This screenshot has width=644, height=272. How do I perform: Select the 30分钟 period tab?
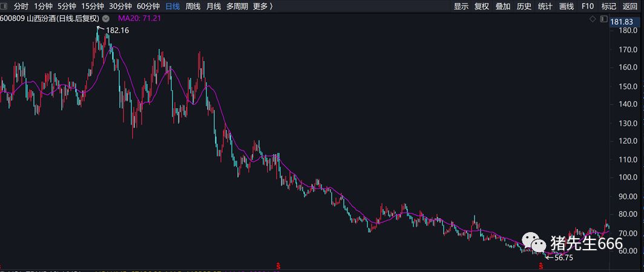pyautogui.click(x=120, y=6)
